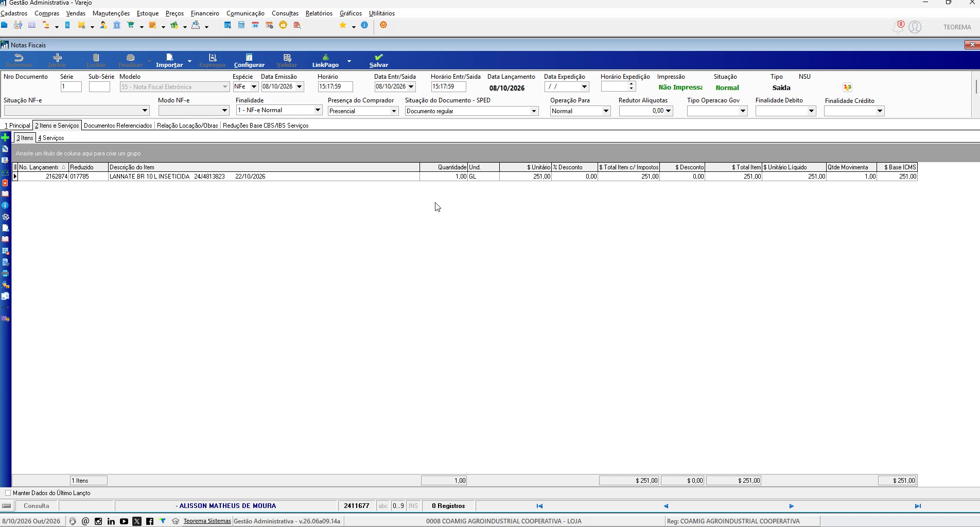Expand the Espécie dropdown
This screenshot has height=527, width=980.
click(x=254, y=87)
